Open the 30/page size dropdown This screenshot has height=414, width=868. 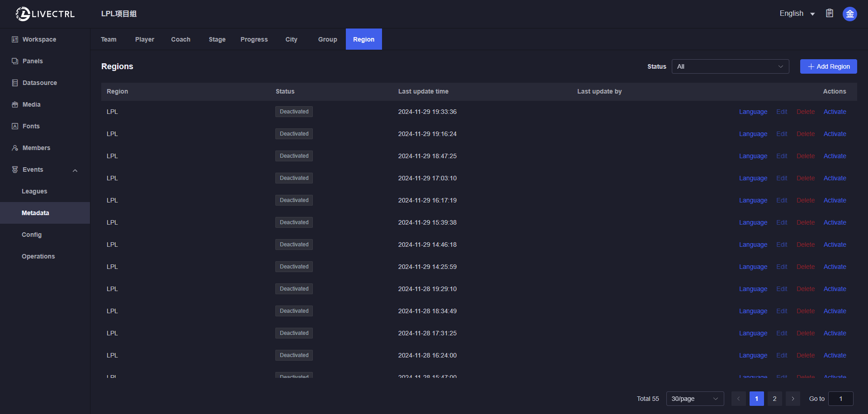(x=694, y=399)
